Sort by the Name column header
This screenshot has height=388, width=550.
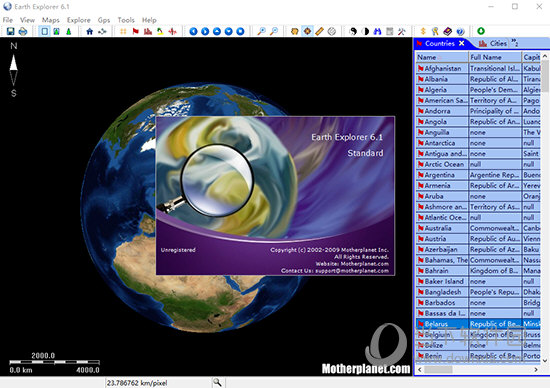(442, 57)
